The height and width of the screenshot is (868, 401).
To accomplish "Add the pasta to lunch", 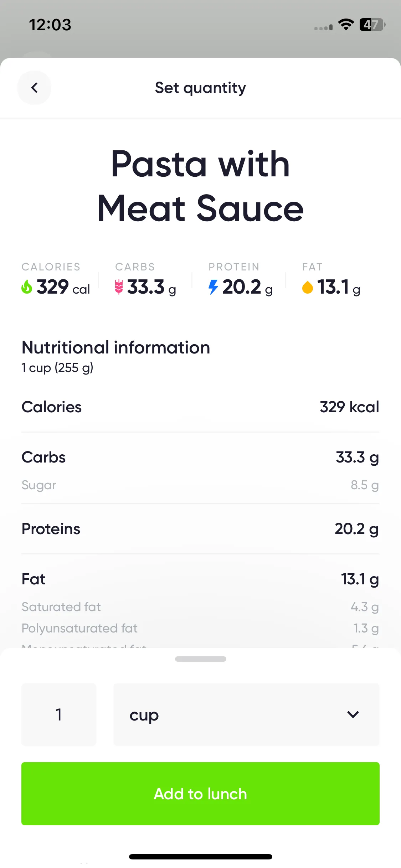I will coord(200,794).
